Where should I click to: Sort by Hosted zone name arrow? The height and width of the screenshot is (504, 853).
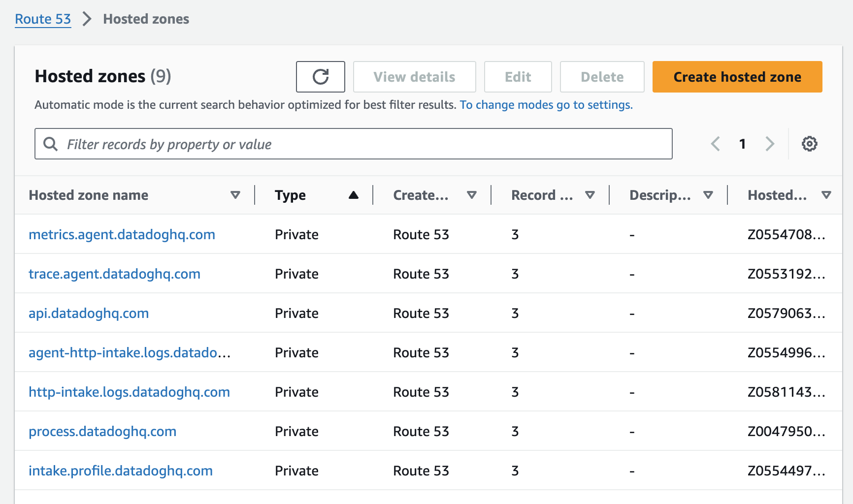point(235,195)
